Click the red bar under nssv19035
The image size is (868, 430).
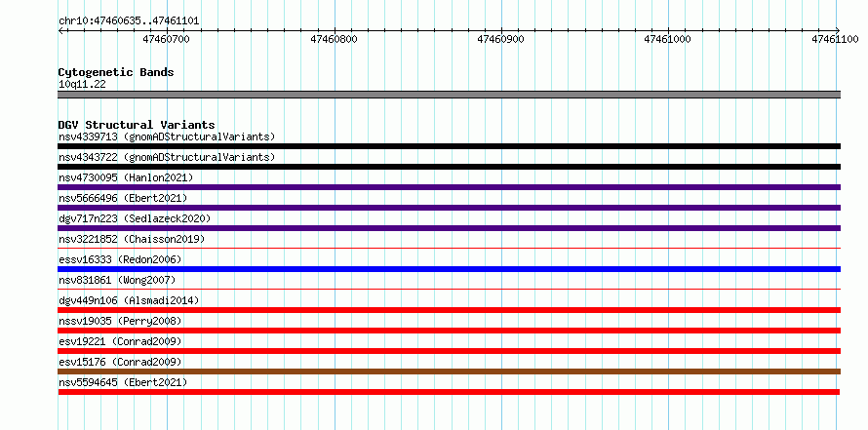point(449,331)
